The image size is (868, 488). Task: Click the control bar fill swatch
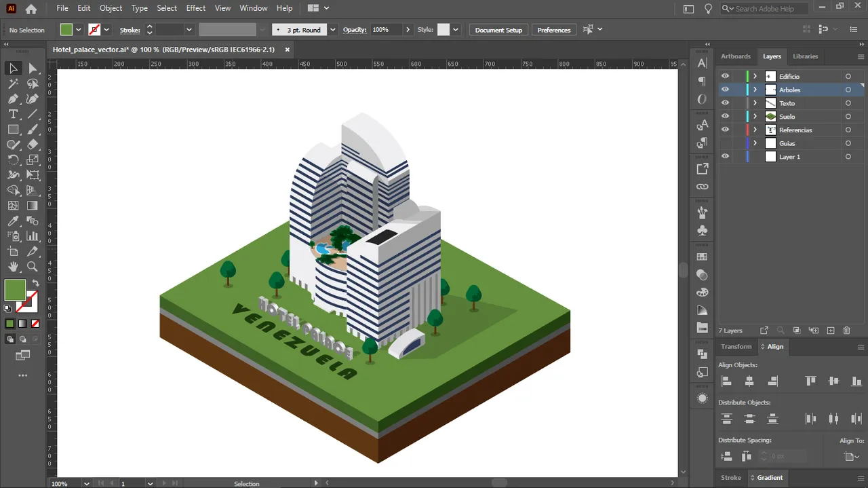pos(66,30)
